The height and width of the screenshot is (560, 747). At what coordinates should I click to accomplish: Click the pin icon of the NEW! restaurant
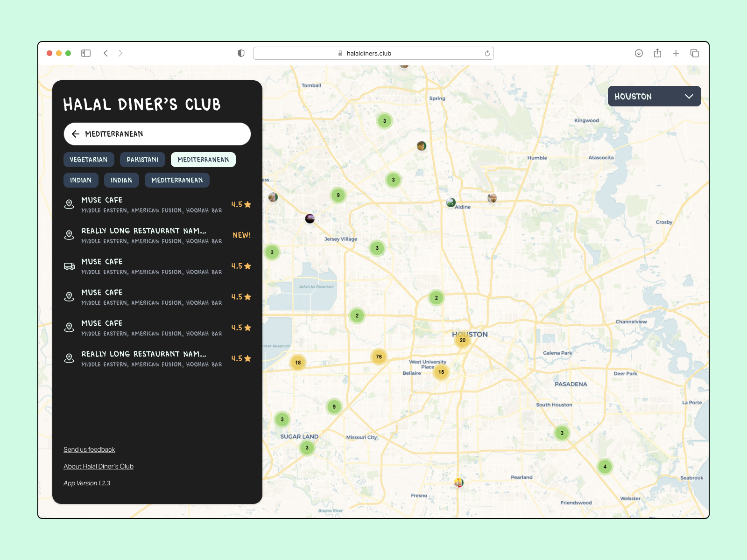69,235
